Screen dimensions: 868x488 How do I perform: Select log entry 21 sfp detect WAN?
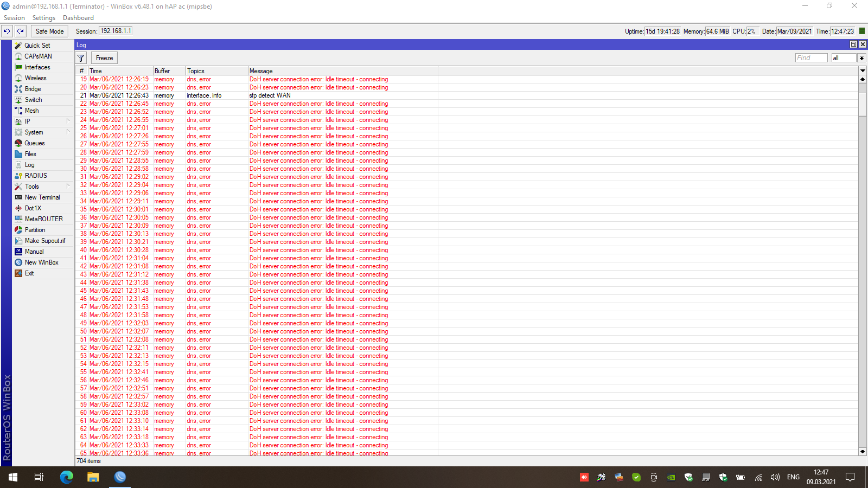pyautogui.click(x=467, y=95)
